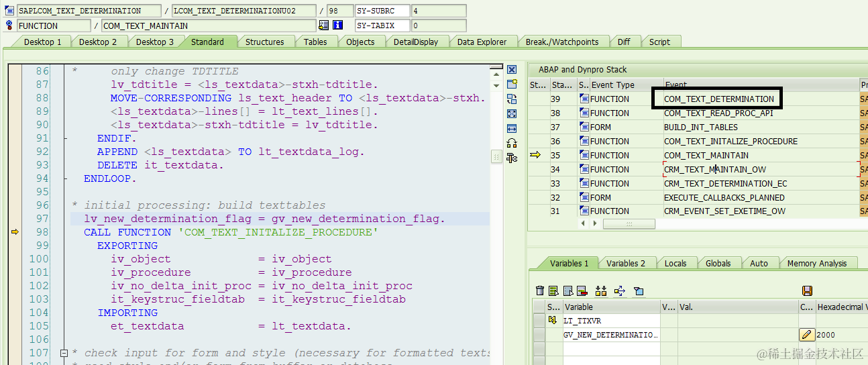The height and width of the screenshot is (365, 868).
Task: Click source icon in stack row 37
Action: [x=584, y=127]
